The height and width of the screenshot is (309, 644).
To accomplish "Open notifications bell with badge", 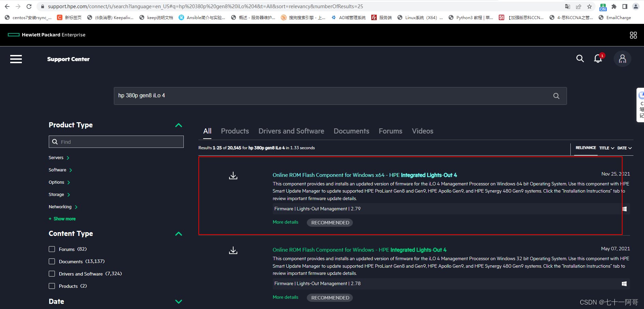I will point(598,58).
